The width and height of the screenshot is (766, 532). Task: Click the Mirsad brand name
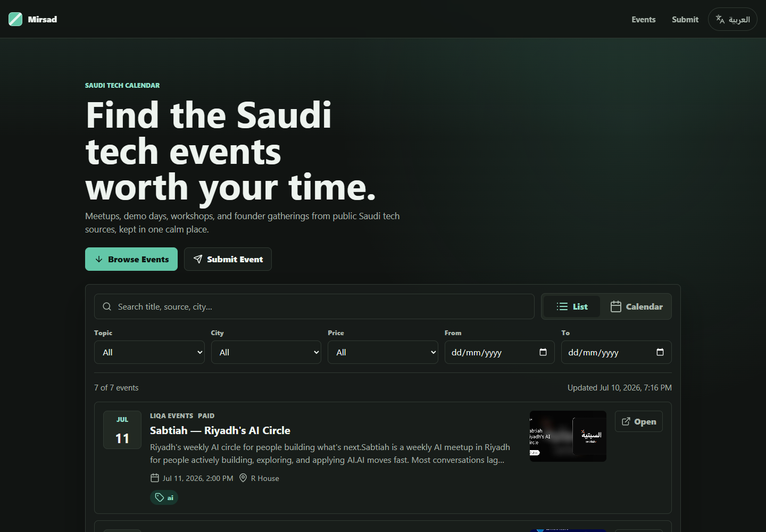[43, 19]
